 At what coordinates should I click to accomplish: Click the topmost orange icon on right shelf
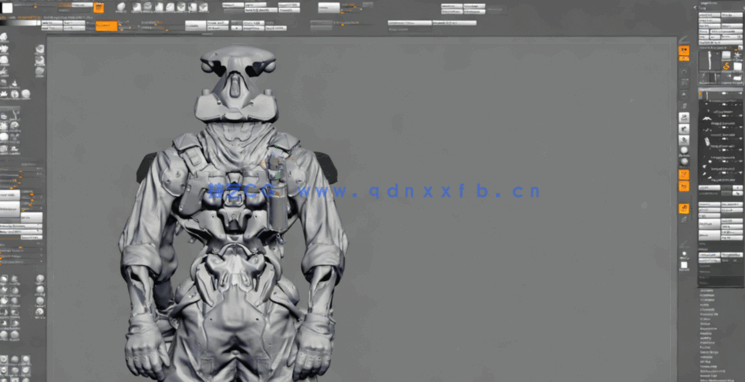pos(684,49)
